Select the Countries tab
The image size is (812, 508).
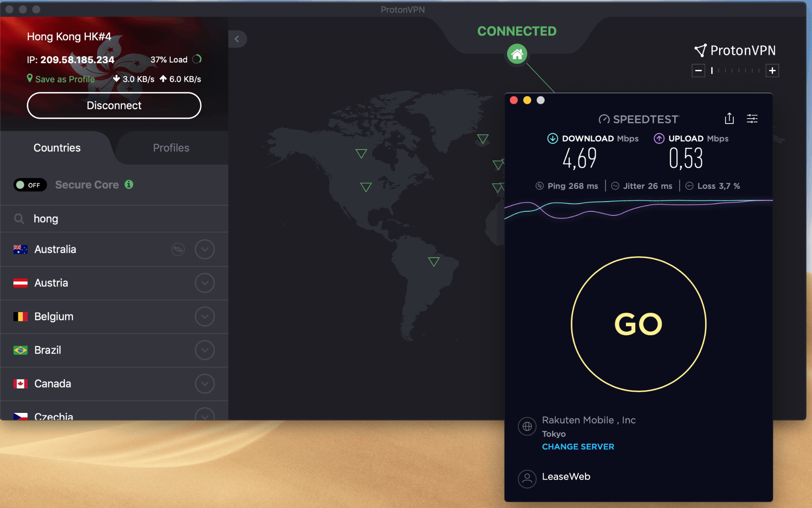57,148
